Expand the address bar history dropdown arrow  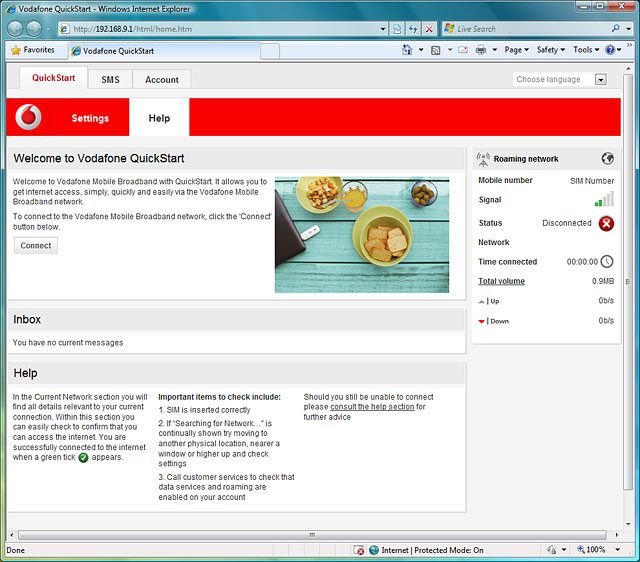pos(383,29)
